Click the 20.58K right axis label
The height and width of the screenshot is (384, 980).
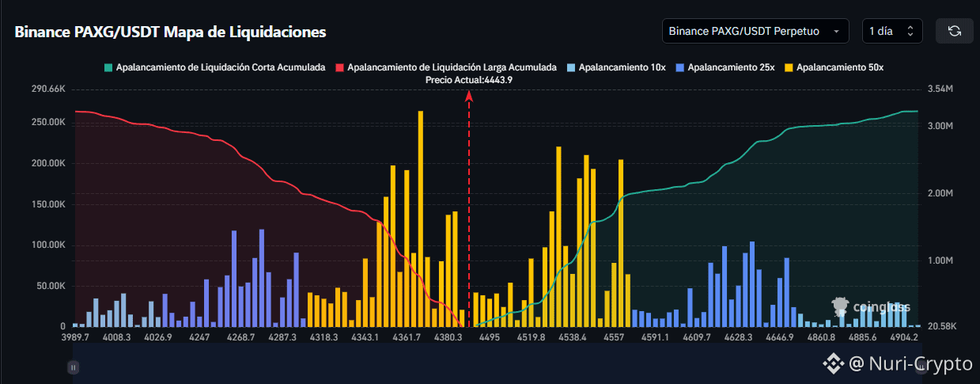942,326
